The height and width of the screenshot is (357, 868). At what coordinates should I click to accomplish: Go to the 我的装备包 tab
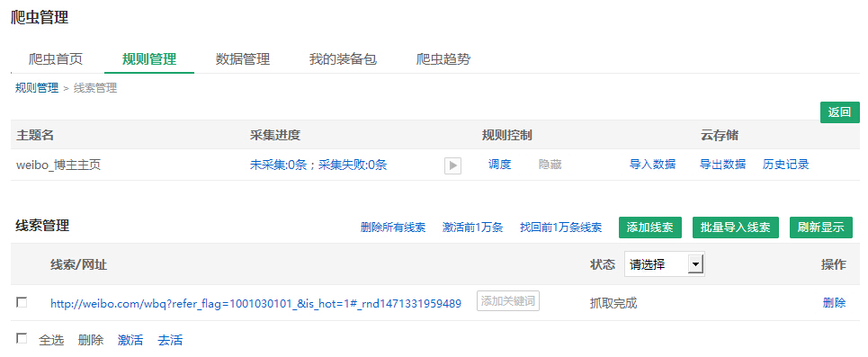point(343,59)
